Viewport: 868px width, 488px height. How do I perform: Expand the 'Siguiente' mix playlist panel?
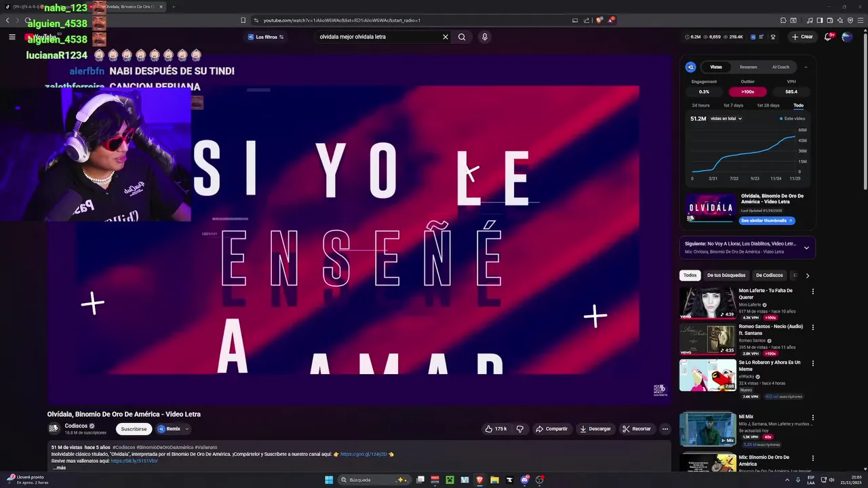tap(806, 247)
